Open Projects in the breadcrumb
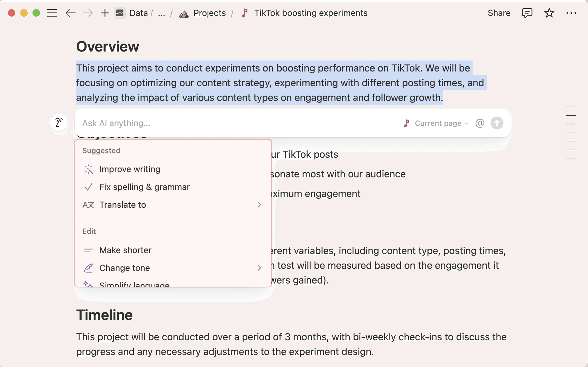 click(x=209, y=13)
